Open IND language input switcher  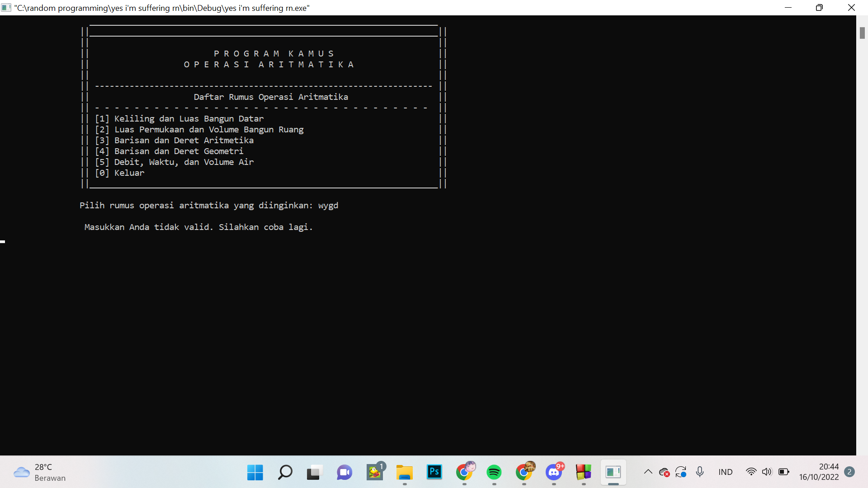click(x=725, y=472)
